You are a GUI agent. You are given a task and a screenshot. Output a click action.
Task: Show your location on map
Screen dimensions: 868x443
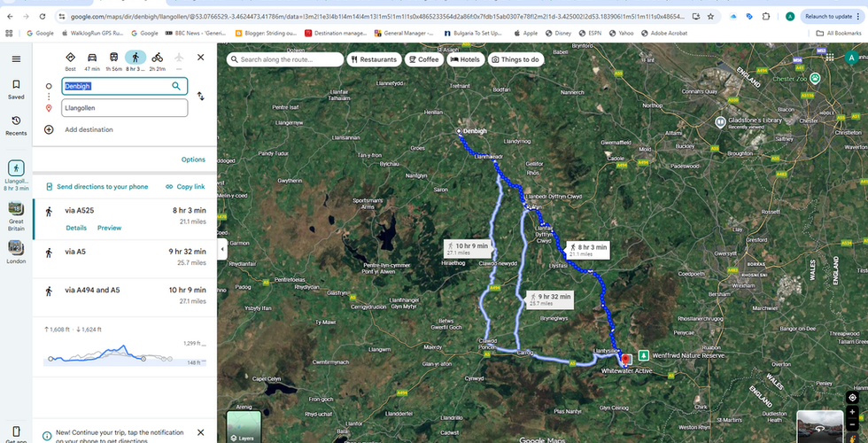point(852,398)
